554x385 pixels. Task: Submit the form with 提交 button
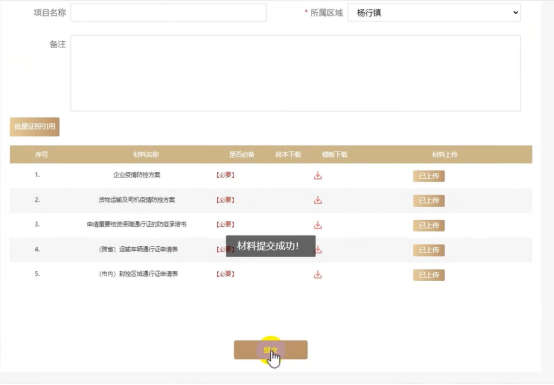coord(271,350)
